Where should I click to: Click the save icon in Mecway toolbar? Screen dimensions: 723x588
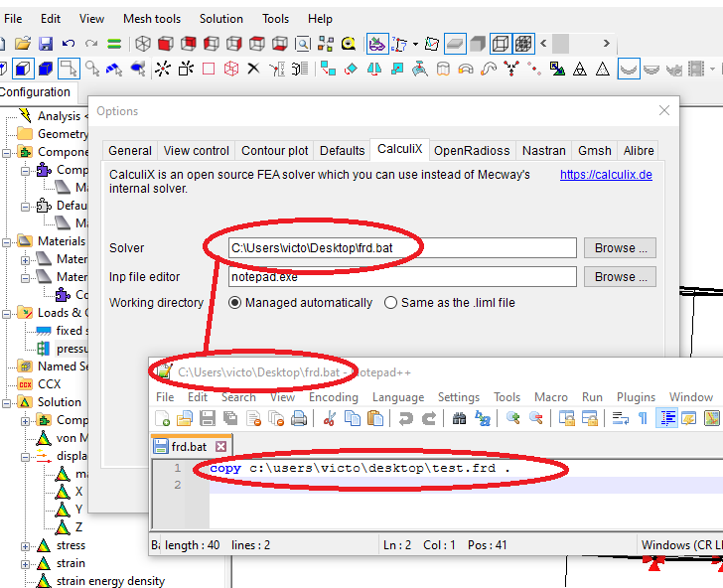(x=46, y=44)
